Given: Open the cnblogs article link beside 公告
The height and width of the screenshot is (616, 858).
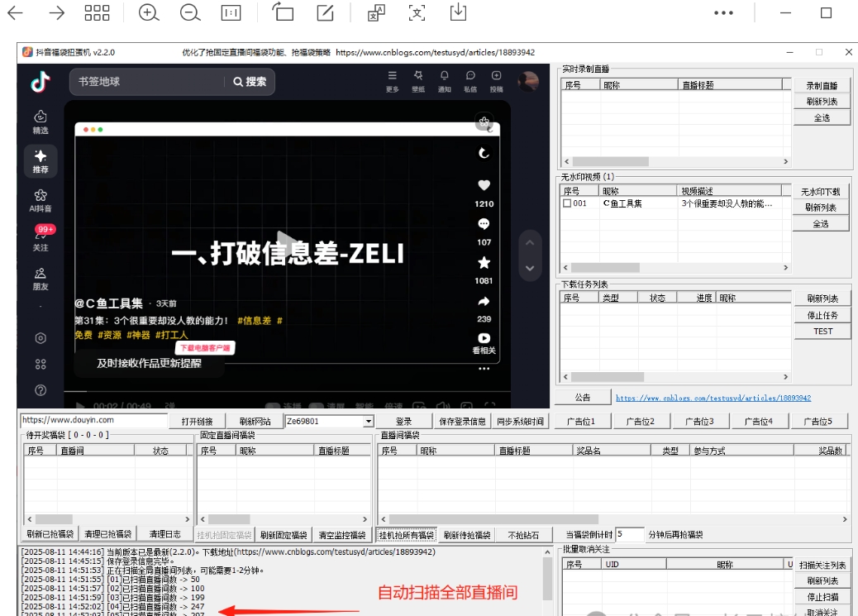Looking at the screenshot, I should [713, 398].
